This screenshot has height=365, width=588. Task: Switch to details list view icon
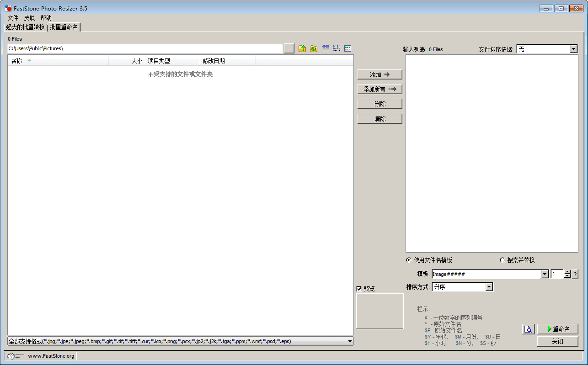pyautogui.click(x=325, y=48)
